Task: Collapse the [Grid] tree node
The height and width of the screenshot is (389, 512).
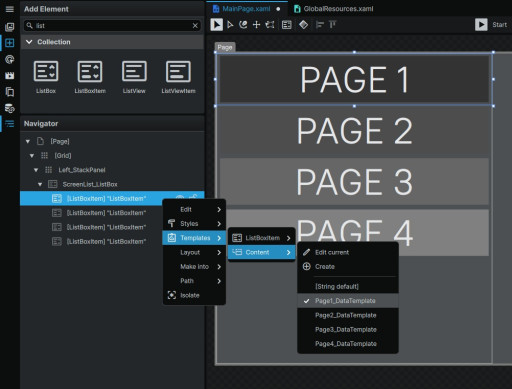Action: click(x=32, y=156)
